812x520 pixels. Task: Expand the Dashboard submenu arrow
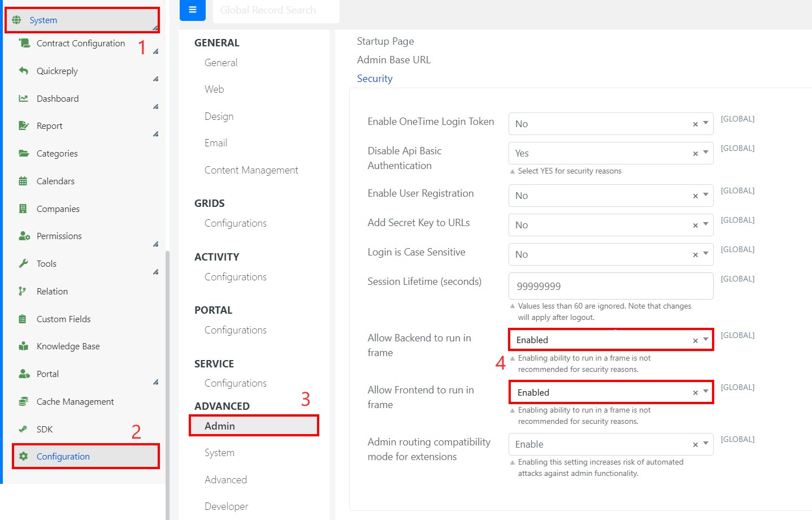pos(155,106)
